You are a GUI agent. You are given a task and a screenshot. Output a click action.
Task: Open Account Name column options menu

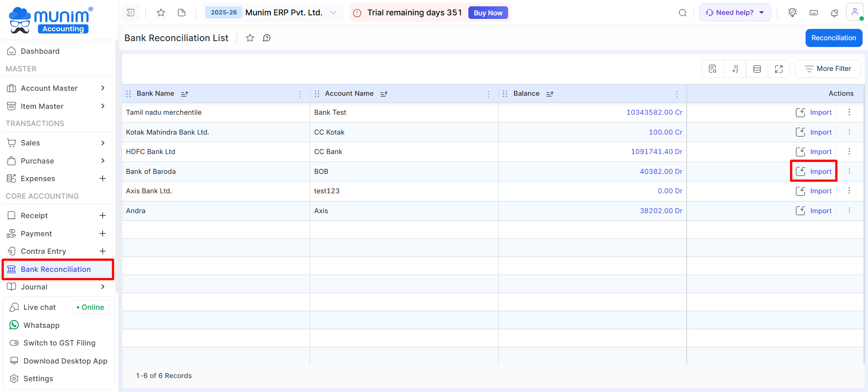click(489, 94)
